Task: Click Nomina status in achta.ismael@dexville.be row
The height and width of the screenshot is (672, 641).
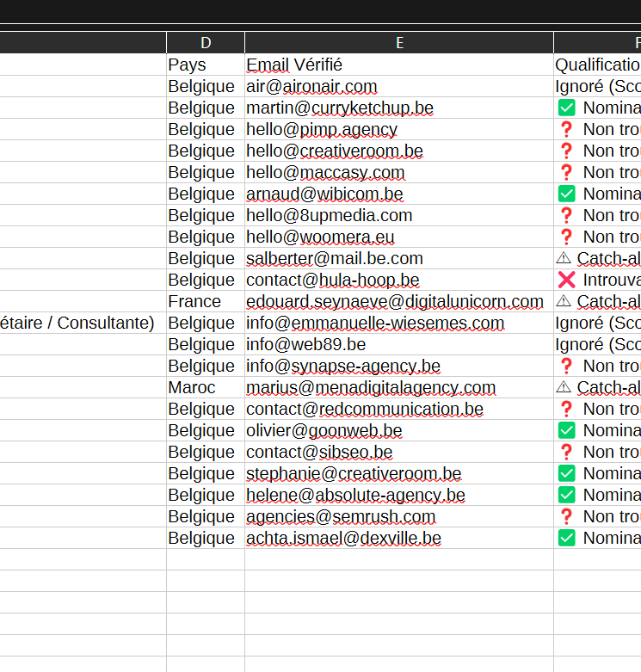Action: [x=598, y=538]
